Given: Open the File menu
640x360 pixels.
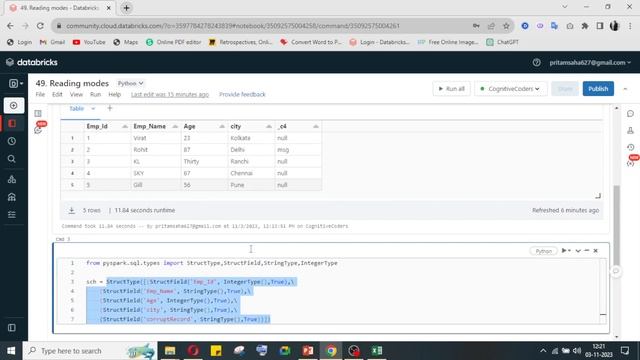Looking at the screenshot, I should pyautogui.click(x=40, y=94).
